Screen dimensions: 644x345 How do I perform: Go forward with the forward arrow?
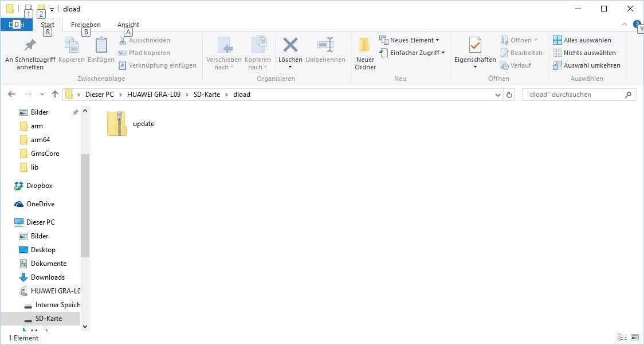pos(28,94)
